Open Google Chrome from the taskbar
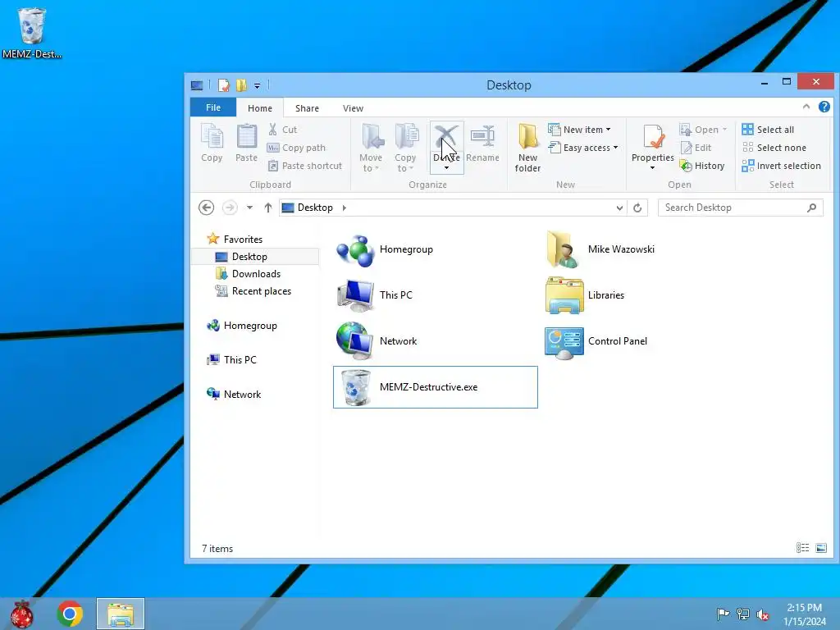 click(70, 614)
